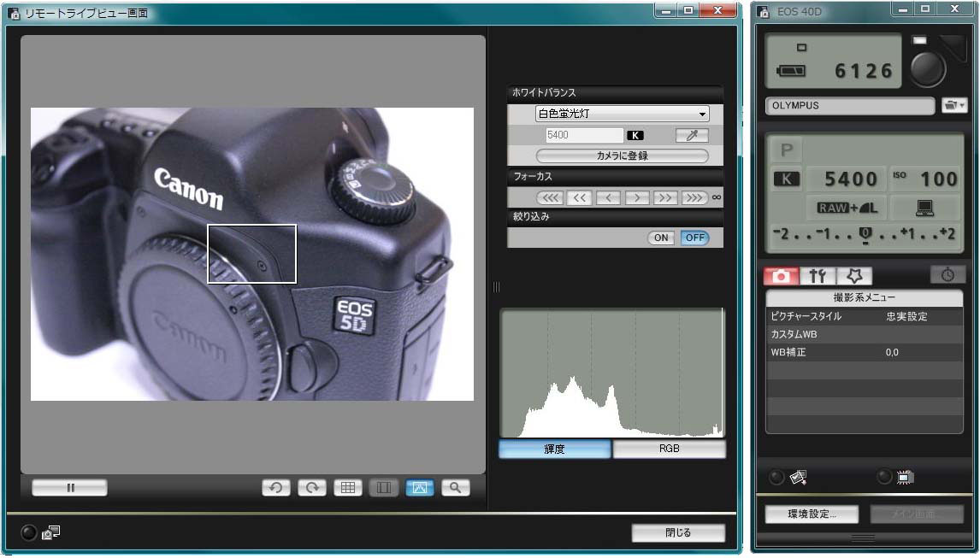Open the white balance preset dropdown
This screenshot has height=558, width=980.
pos(622,114)
